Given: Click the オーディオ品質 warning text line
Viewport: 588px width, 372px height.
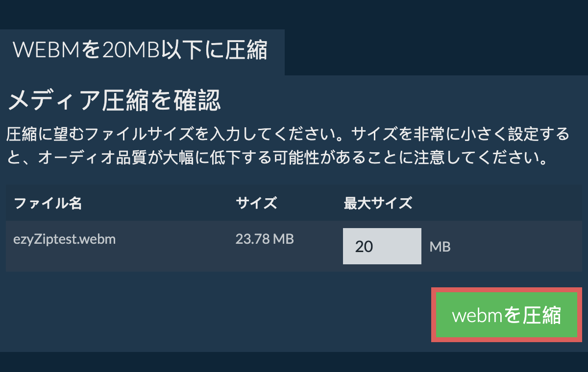Looking at the screenshot, I should pyautogui.click(x=277, y=158).
